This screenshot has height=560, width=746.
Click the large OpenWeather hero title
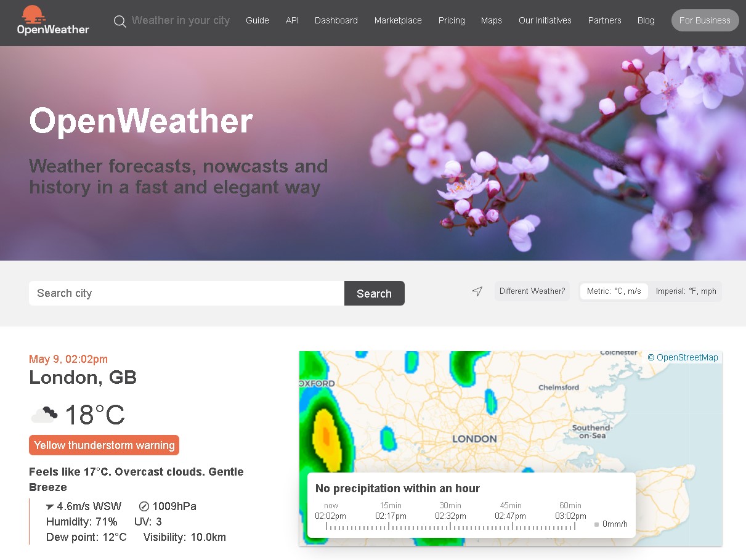point(141,121)
